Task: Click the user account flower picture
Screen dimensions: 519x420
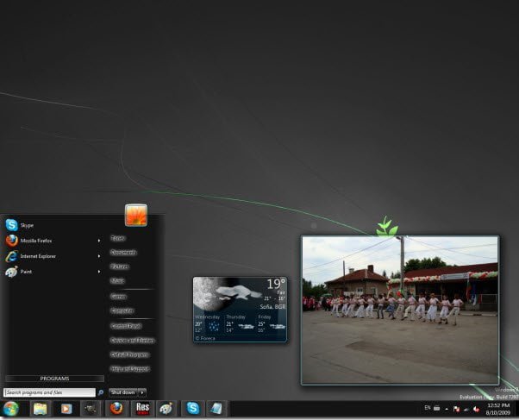Action: click(136, 216)
